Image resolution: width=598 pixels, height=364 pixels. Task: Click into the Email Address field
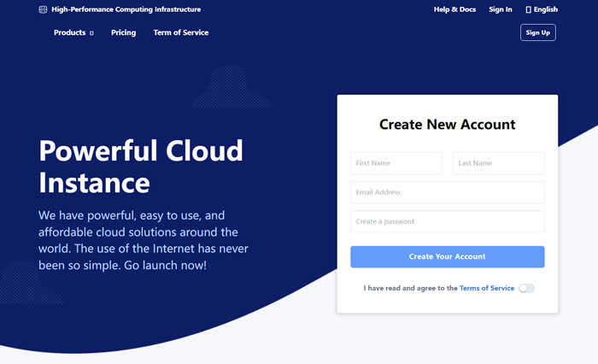pyautogui.click(x=447, y=192)
